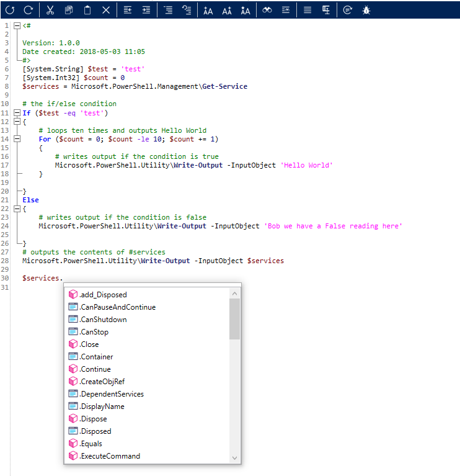
Task: Click the delete X icon
Action: [x=106, y=10]
